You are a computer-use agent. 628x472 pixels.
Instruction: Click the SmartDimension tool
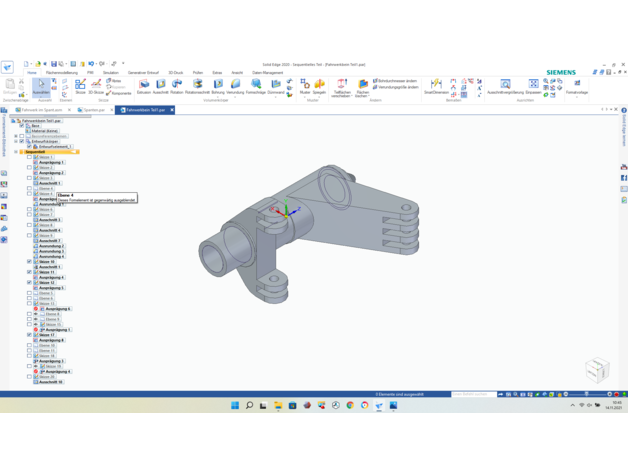coord(436,86)
